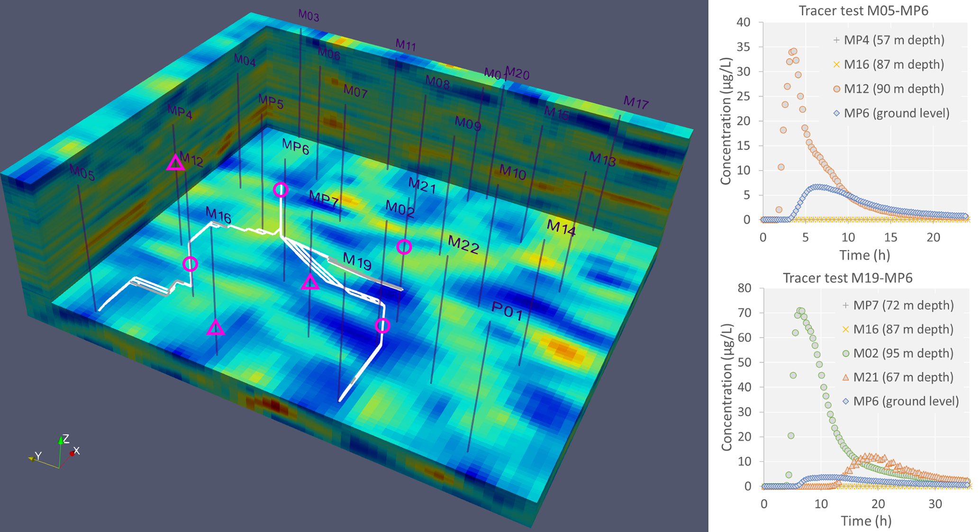Click the magenta circle below the M19 label
The width and height of the screenshot is (980, 532).
[382, 325]
